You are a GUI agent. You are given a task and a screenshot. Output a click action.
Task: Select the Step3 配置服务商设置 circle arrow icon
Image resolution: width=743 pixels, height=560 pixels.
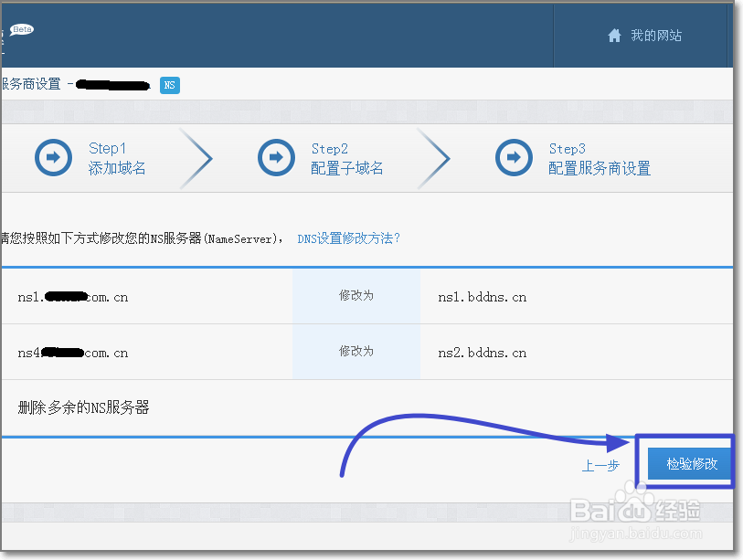click(x=514, y=157)
